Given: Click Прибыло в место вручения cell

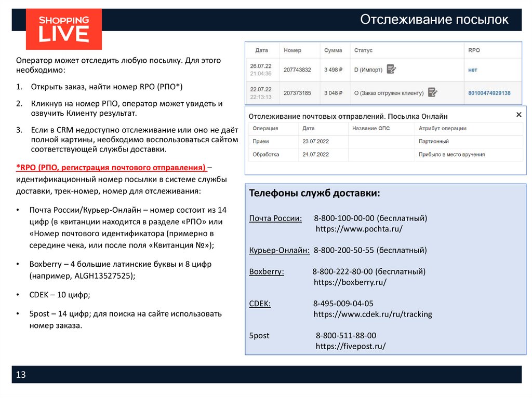Looking at the screenshot, I should tap(451, 155).
